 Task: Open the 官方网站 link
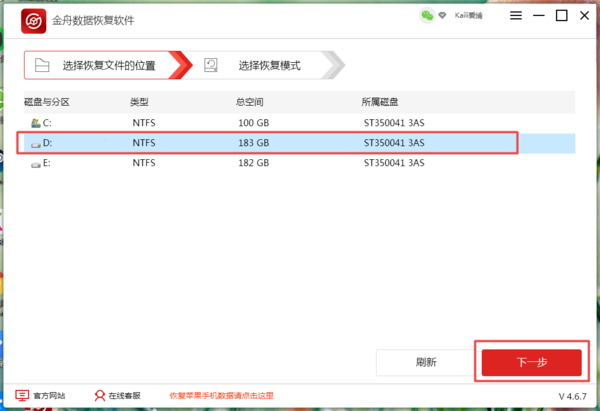49,395
